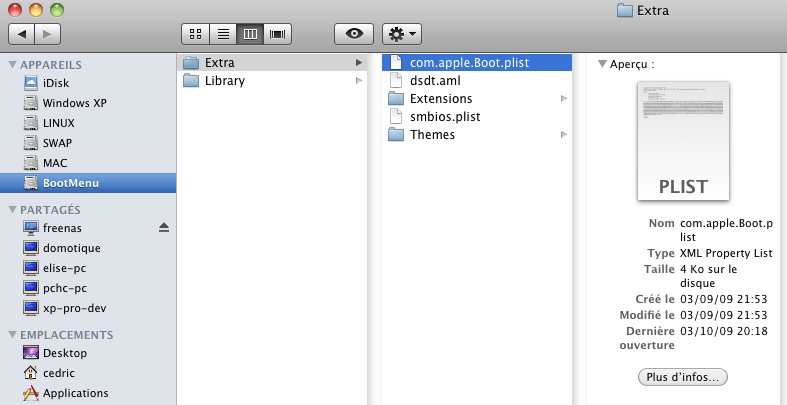
Task: Switch to list view
Action: tap(223, 34)
